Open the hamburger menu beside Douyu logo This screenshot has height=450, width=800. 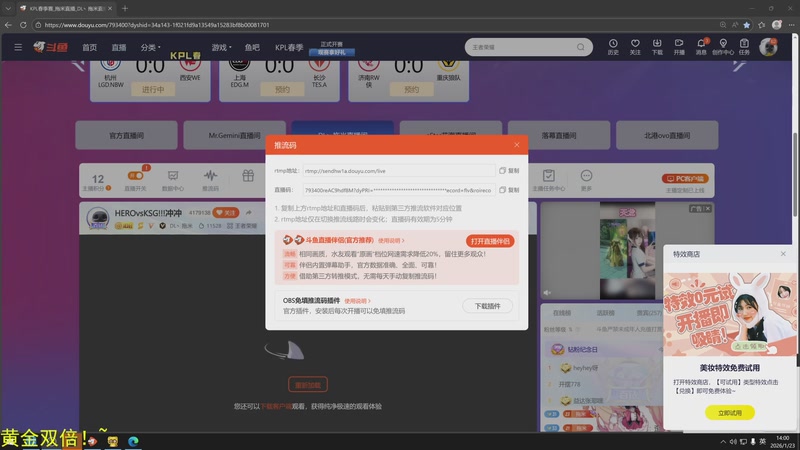tap(18, 47)
